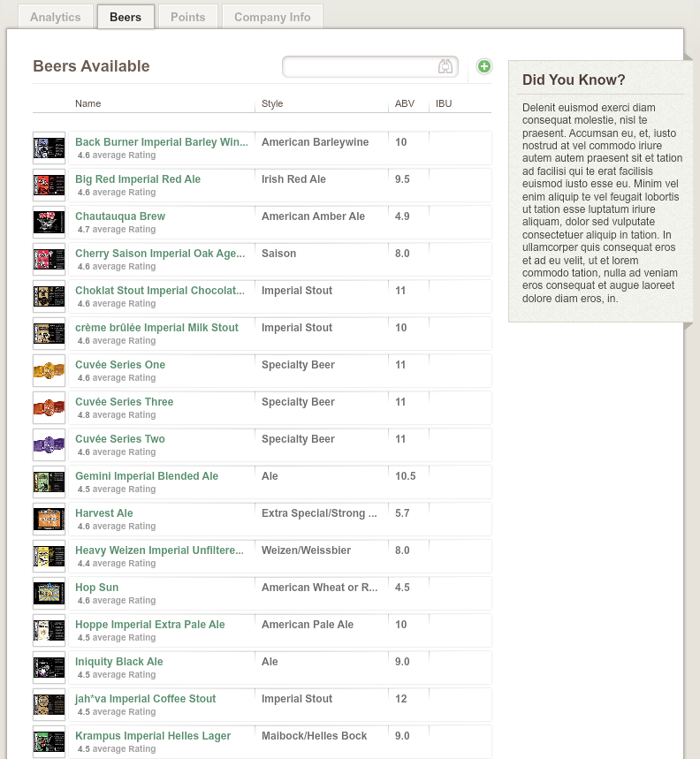The image size is (700, 759).
Task: Open the Cuvée Series Three link
Action: click(125, 402)
